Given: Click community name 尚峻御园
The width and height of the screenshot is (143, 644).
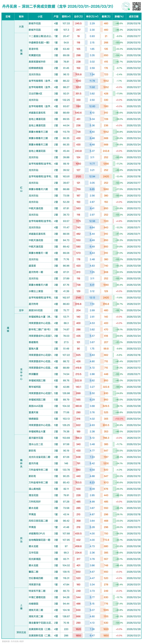Looking at the screenshot, I should 33,604.
